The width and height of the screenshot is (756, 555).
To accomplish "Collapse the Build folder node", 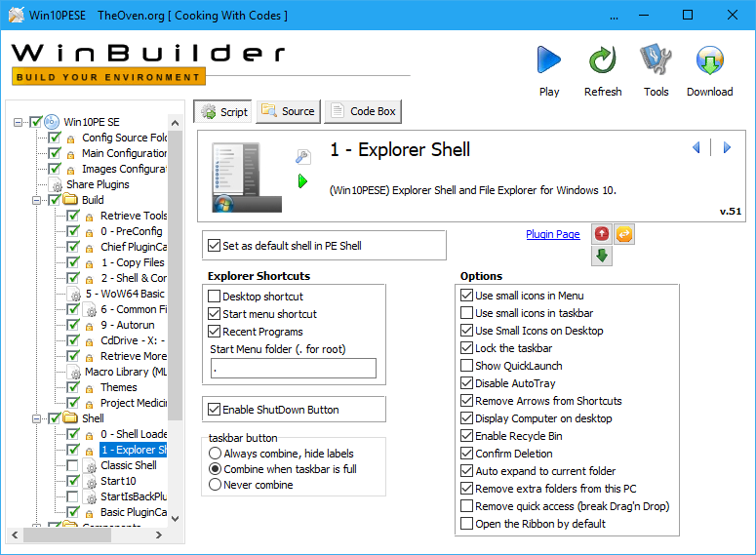I will click(x=36, y=200).
